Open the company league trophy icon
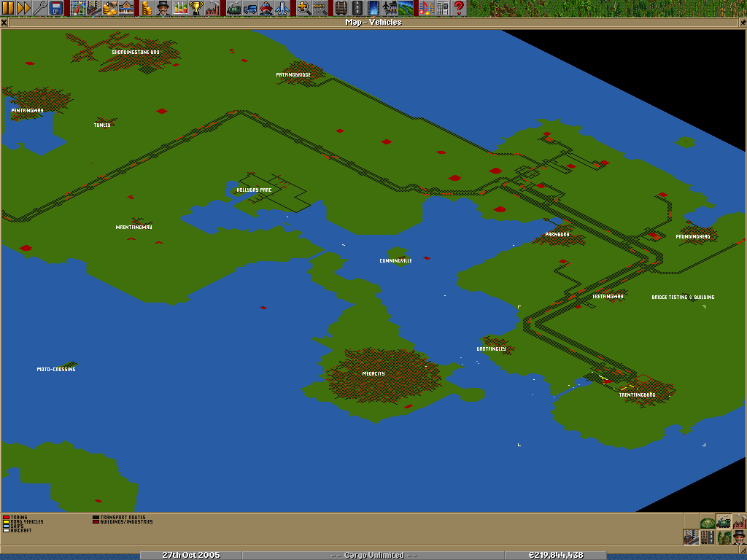The width and height of the screenshot is (747, 560). tap(196, 8)
